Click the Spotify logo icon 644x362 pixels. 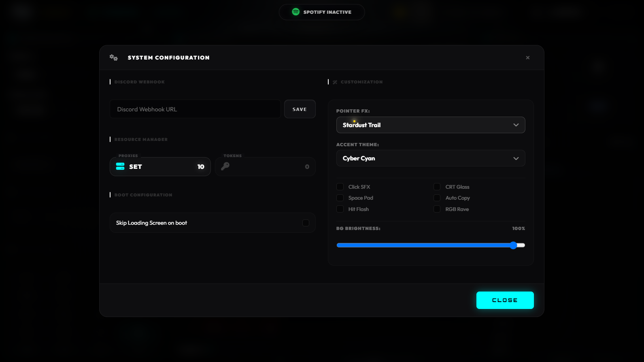(x=296, y=12)
